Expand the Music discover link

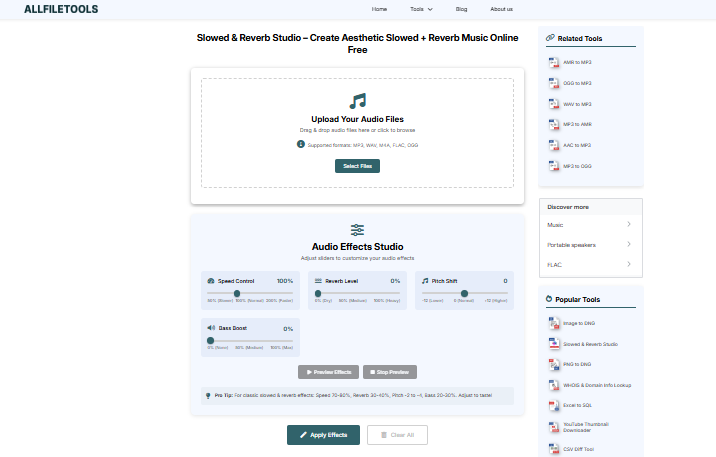pos(628,225)
